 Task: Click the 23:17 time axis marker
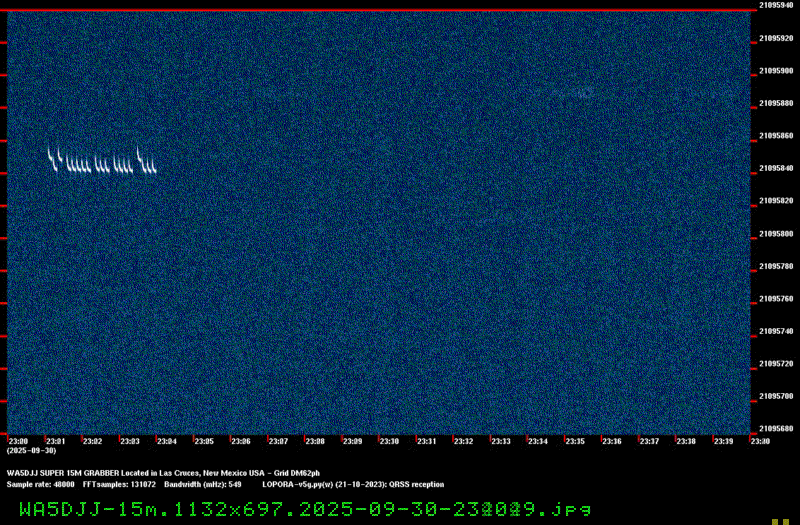[649, 441]
